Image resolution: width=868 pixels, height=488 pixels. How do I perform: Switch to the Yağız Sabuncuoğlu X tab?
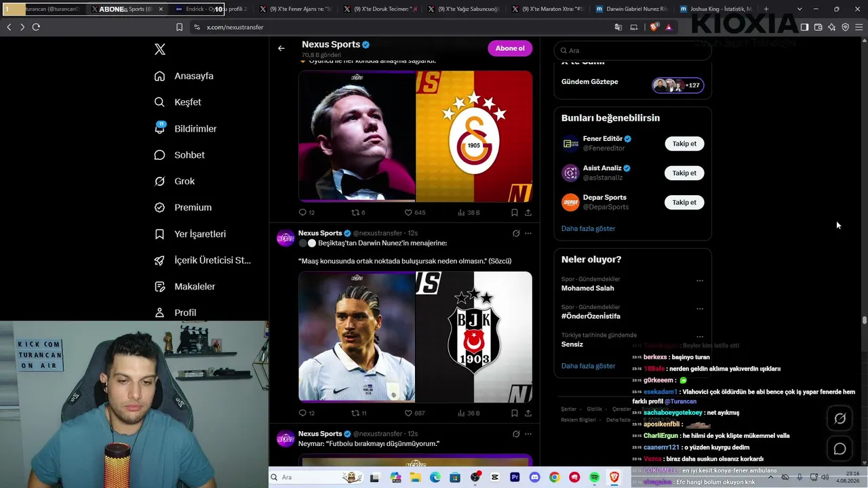tap(463, 9)
